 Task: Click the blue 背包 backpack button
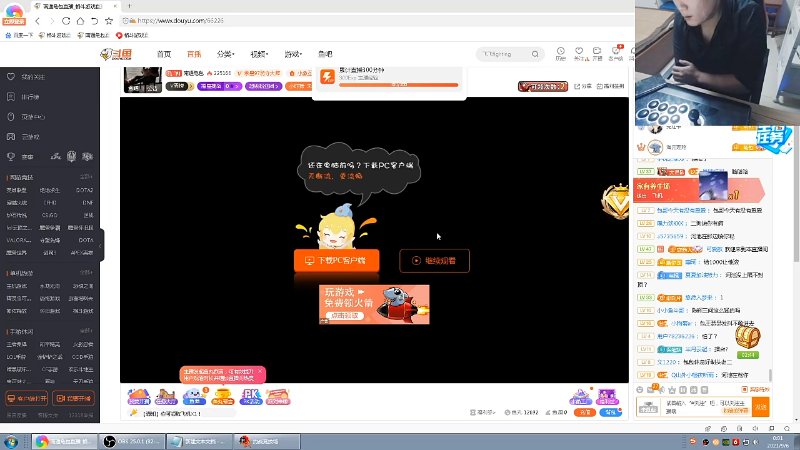tap(611, 412)
